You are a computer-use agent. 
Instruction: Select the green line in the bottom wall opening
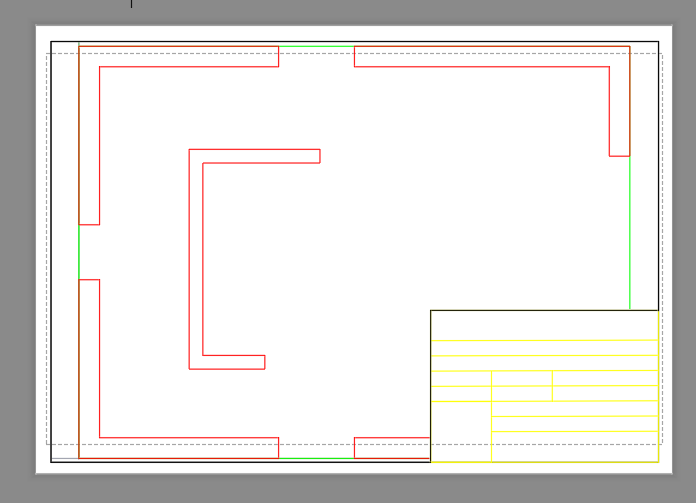316,458
